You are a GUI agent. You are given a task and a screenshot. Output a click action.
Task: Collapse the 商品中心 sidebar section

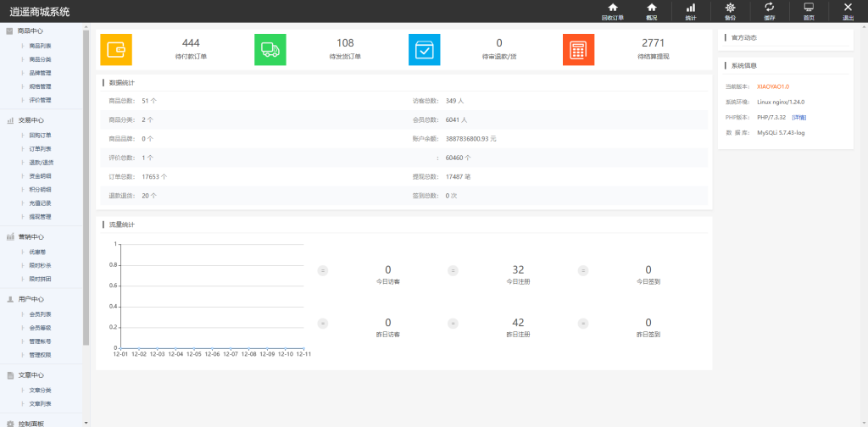[x=31, y=31]
